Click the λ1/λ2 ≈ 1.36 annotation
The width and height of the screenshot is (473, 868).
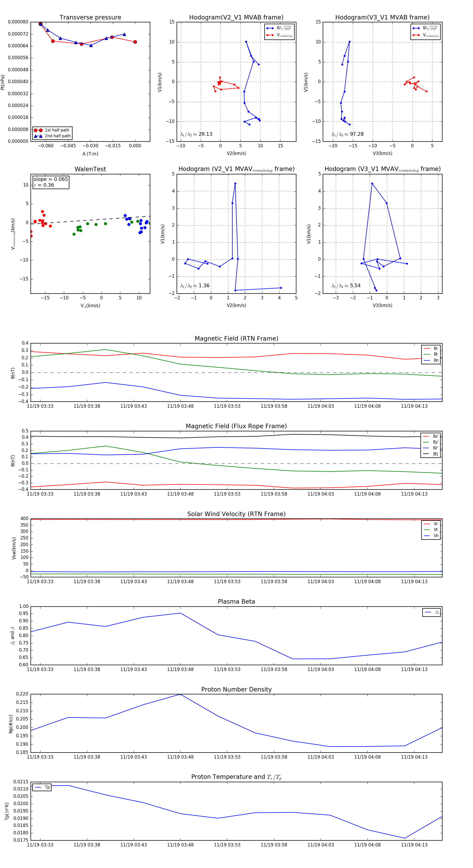(195, 286)
